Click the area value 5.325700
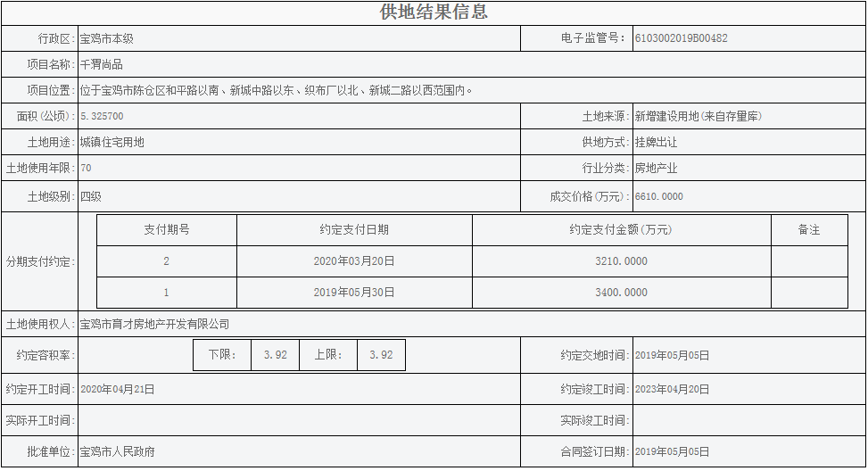868x471 pixels. pyautogui.click(x=102, y=116)
